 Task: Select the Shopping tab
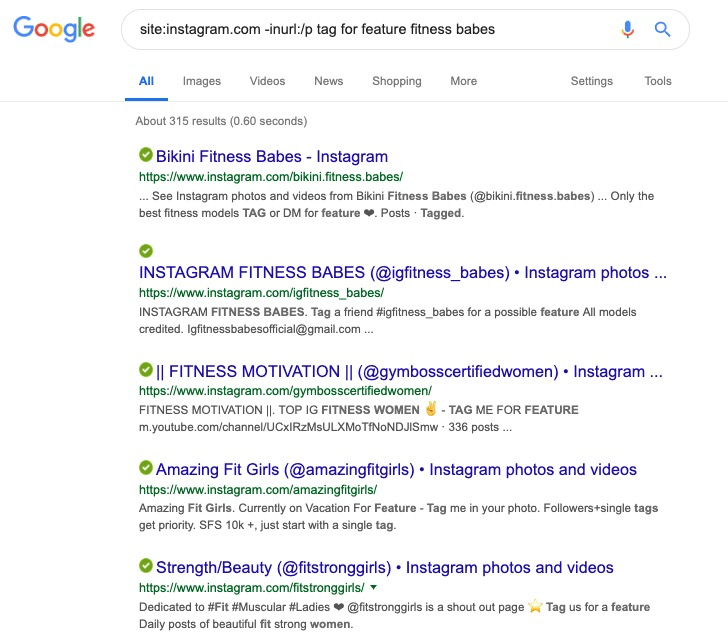click(397, 81)
